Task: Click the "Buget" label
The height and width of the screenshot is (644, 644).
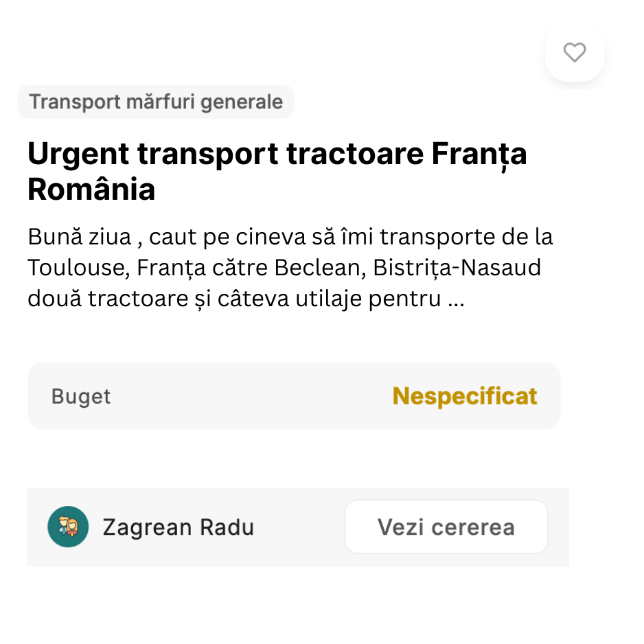Action: click(81, 397)
